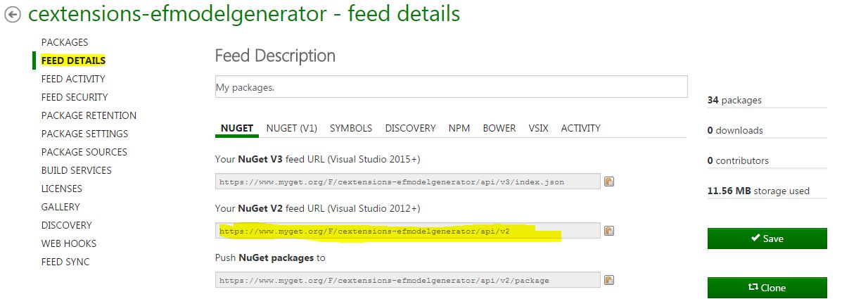Copy the NuGet V3 feed URL
868x299 pixels.
[609, 182]
